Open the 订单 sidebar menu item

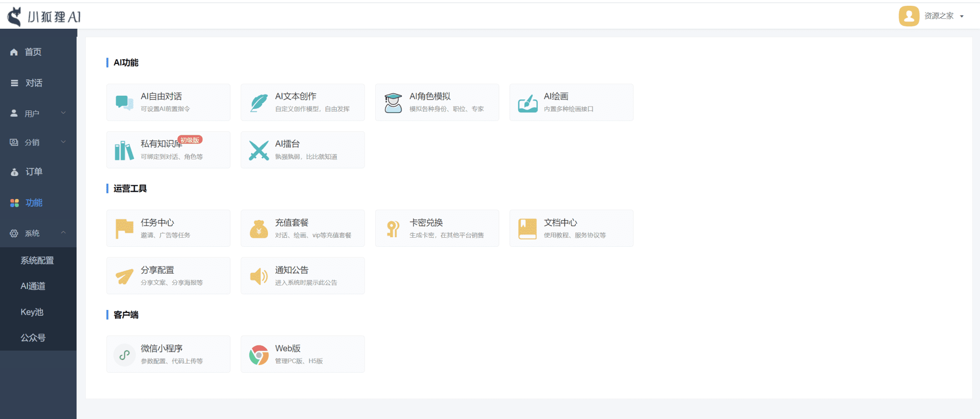click(x=33, y=172)
